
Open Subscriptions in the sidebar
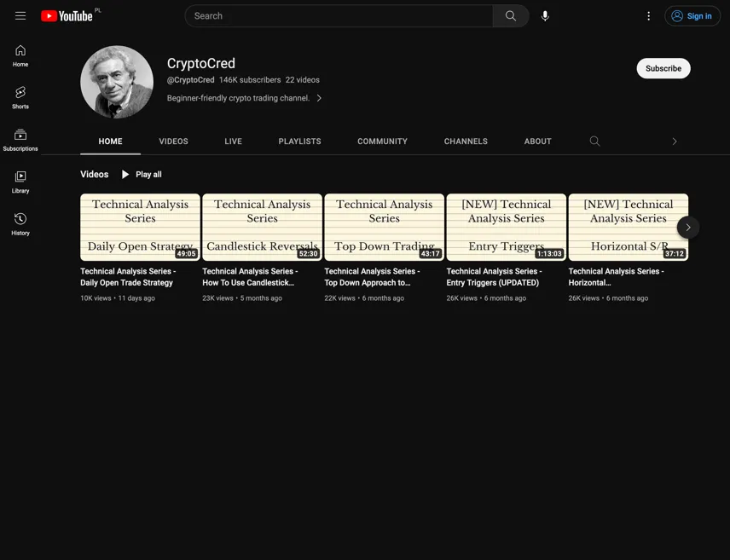20,140
